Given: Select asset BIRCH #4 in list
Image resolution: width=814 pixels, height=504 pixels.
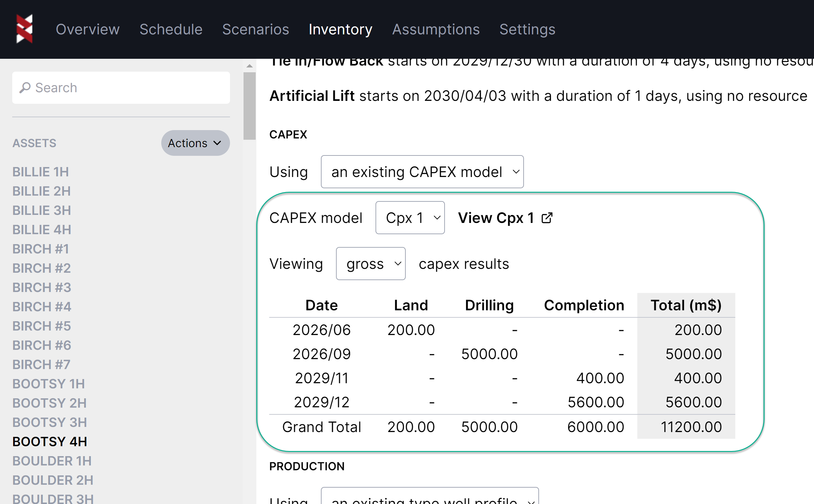Looking at the screenshot, I should click(x=42, y=307).
